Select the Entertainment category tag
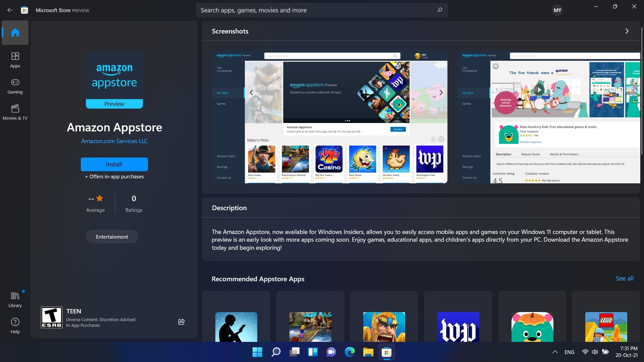 tap(112, 236)
